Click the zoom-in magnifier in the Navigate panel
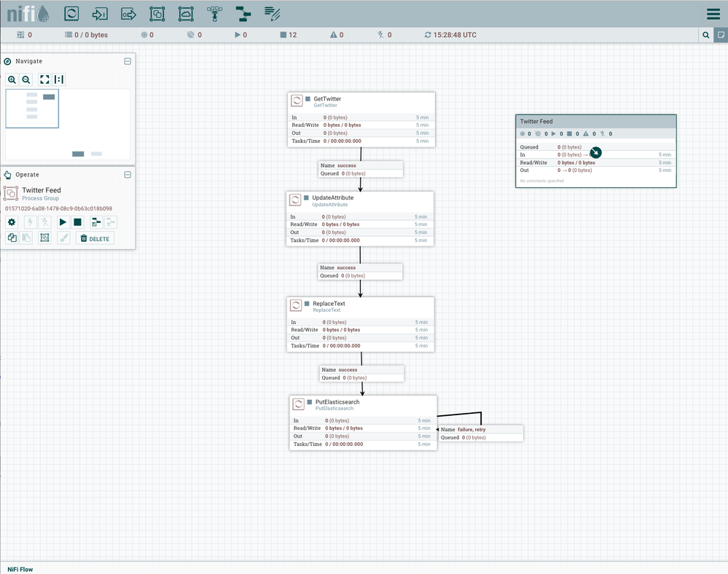Image resolution: width=728 pixels, height=574 pixels. tap(12, 79)
